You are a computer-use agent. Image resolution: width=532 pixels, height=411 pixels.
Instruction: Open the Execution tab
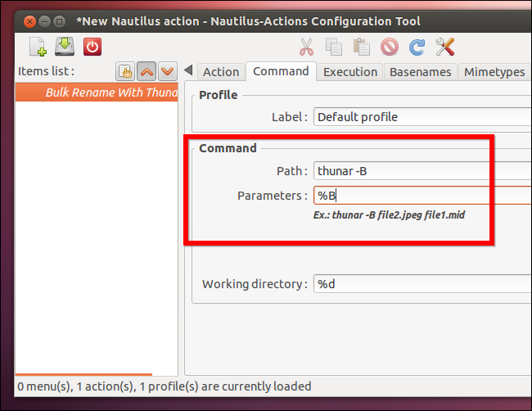[350, 72]
